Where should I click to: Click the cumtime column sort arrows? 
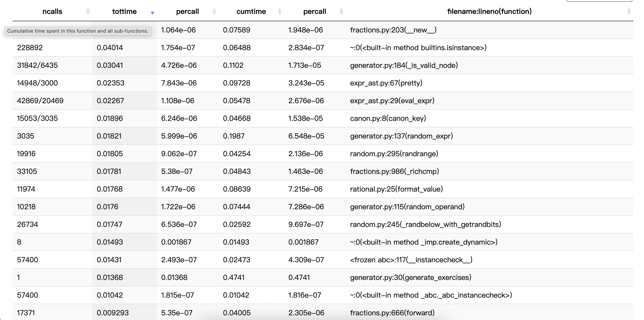[x=280, y=11]
